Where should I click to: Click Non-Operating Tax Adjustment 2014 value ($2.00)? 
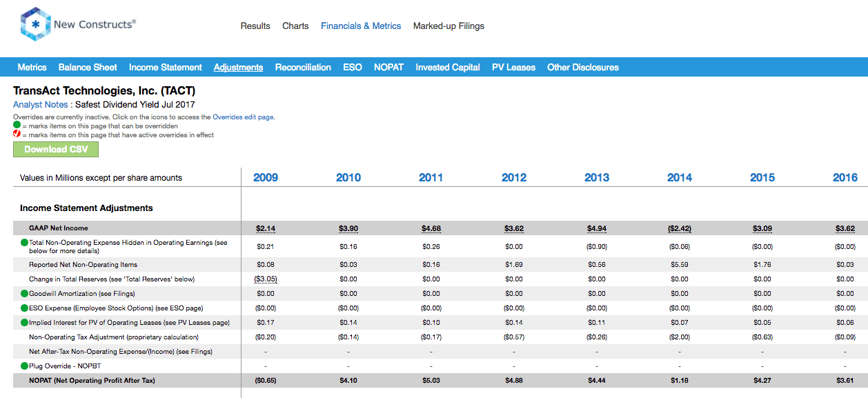tap(680, 337)
